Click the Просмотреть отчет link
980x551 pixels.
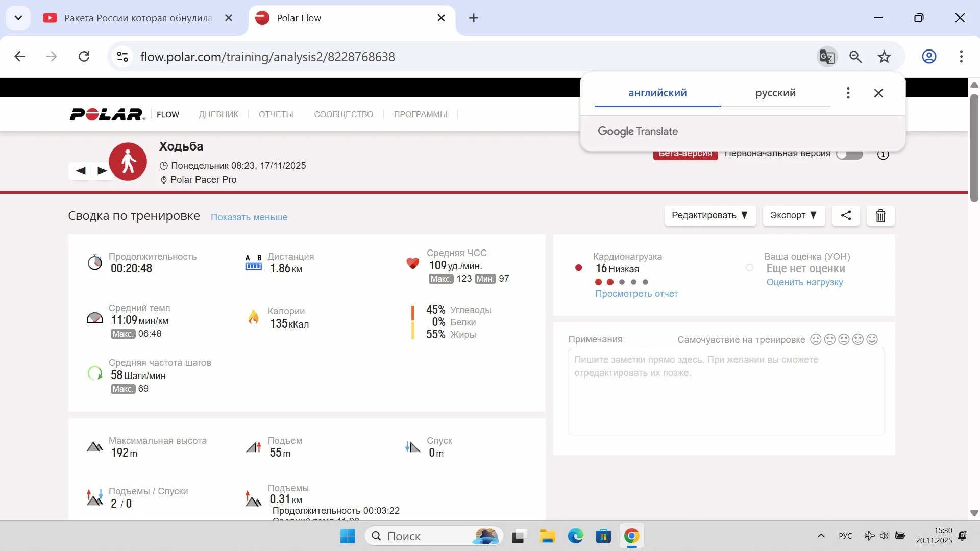click(636, 294)
